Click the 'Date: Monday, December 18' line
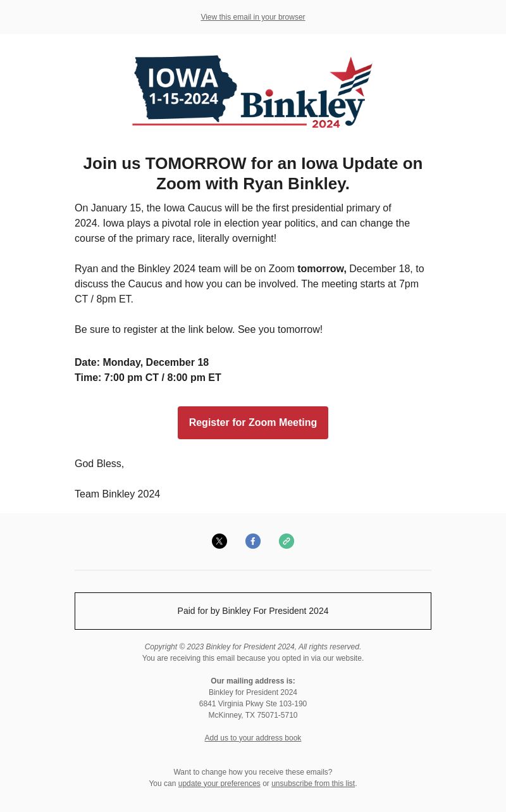 point(142,363)
